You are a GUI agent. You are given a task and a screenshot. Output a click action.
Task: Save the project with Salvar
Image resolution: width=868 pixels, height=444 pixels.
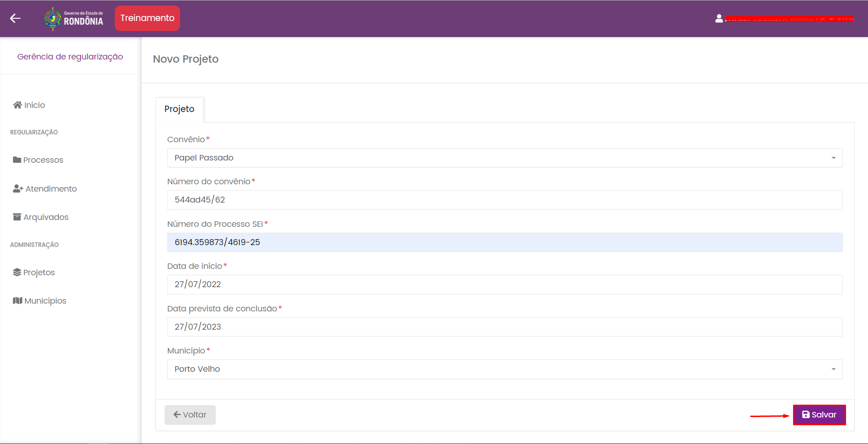point(819,415)
